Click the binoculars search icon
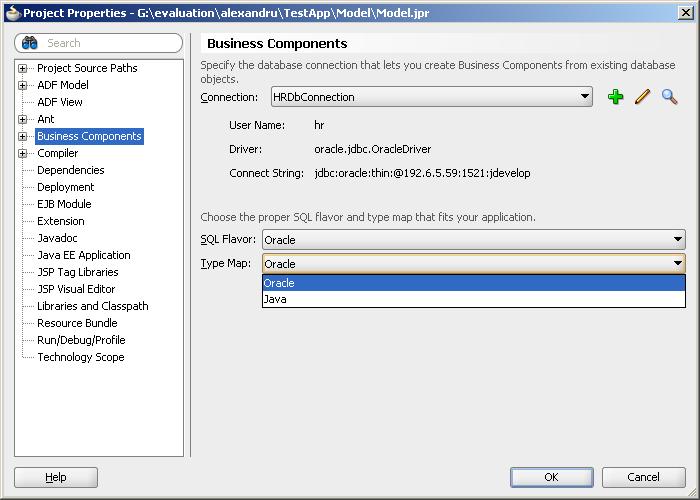This screenshot has height=500, width=700. point(29,43)
